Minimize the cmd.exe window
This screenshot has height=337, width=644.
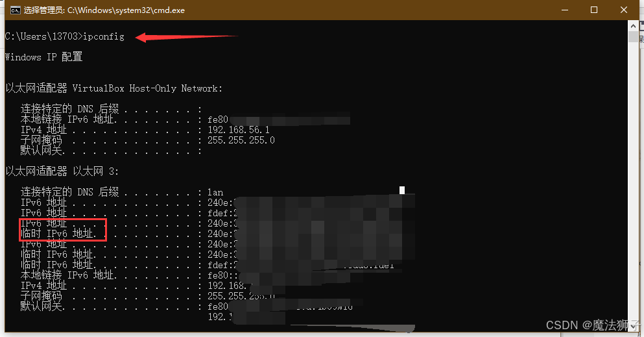(x=565, y=10)
